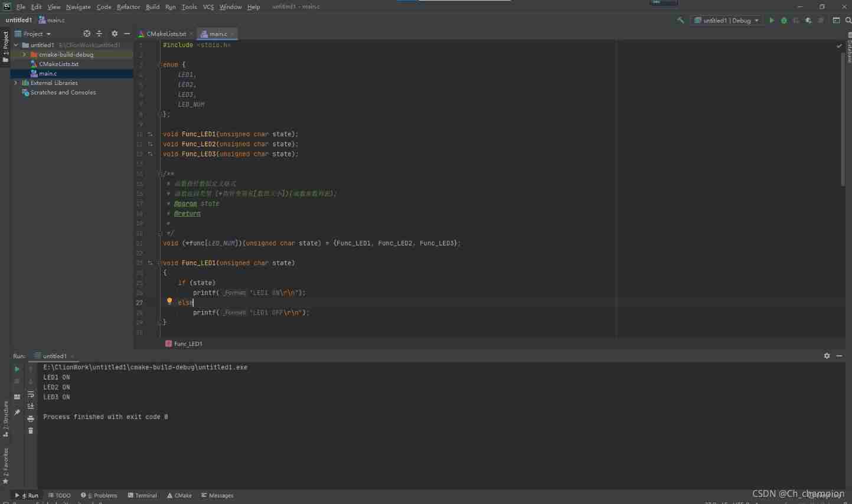Open Project view selector dropdown

(x=33, y=34)
